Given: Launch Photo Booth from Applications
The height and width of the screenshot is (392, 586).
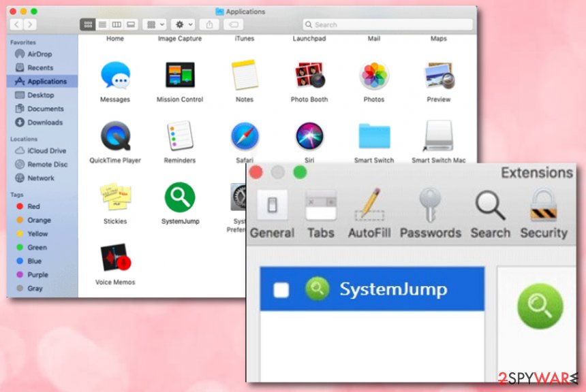Looking at the screenshot, I should [x=309, y=75].
